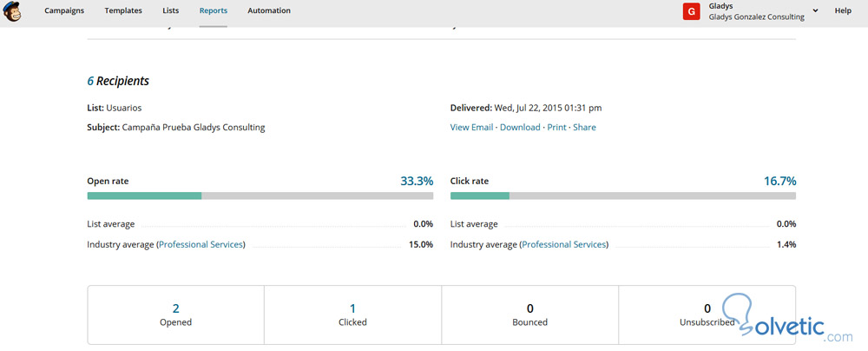Click the red G account avatar
Screen dimensions: 868x351
point(692,11)
